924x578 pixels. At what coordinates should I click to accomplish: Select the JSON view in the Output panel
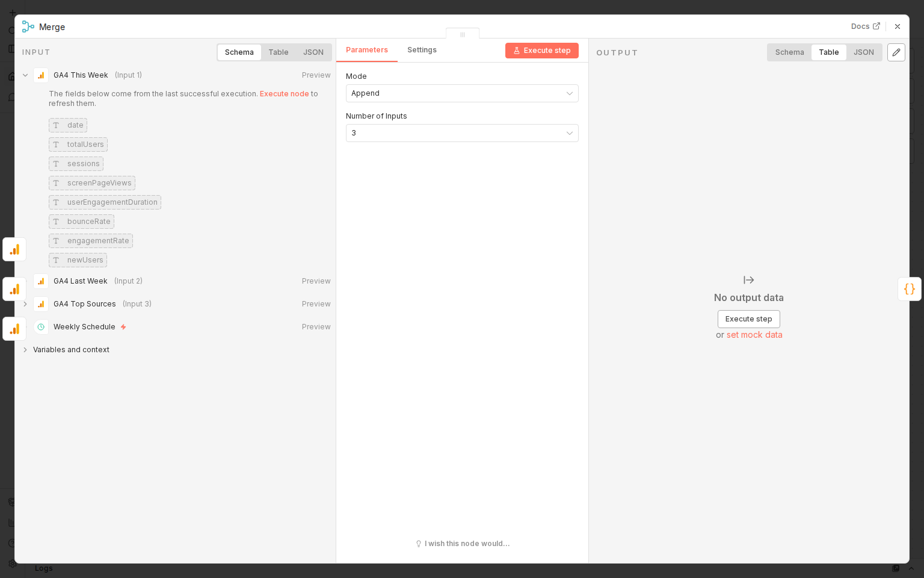click(x=864, y=52)
